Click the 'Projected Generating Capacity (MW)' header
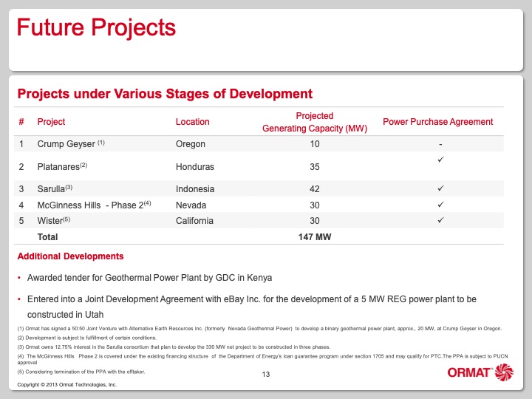Image resolution: width=532 pixels, height=399 pixels. coord(315,122)
